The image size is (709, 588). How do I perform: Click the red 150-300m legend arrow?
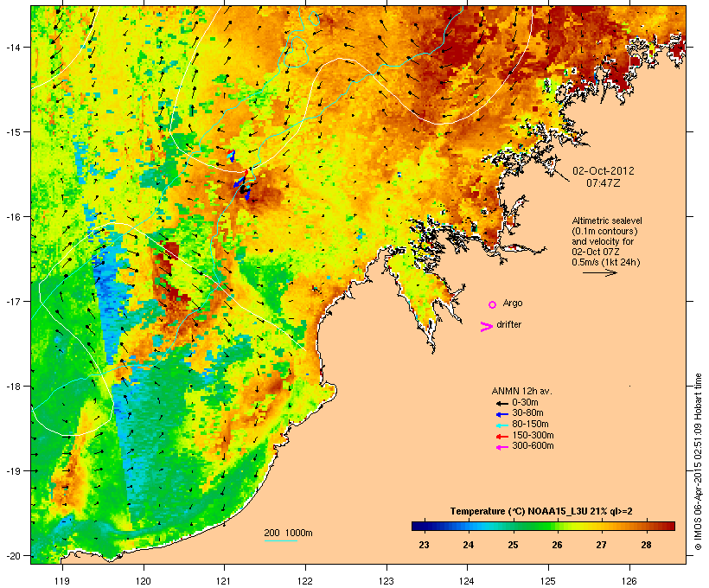coord(501,436)
